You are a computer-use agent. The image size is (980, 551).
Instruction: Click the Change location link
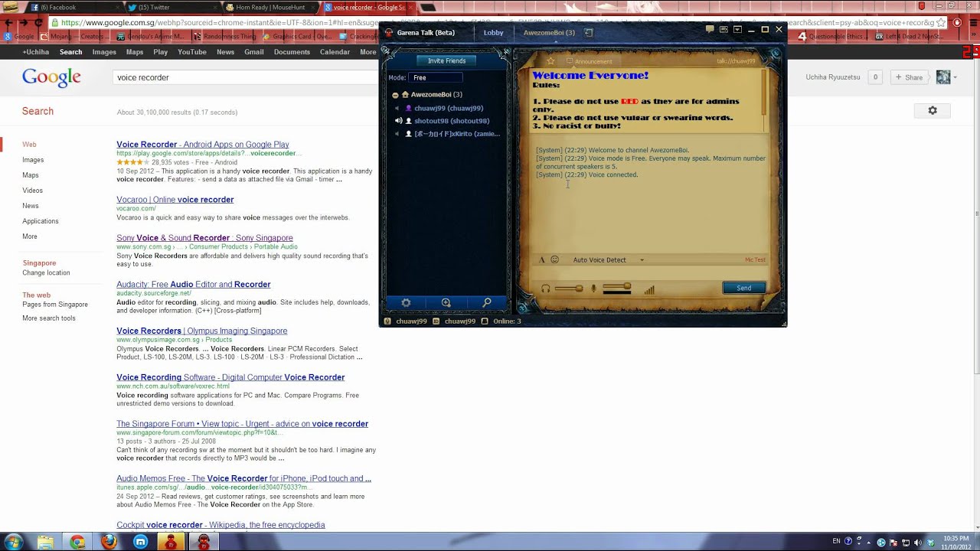click(x=46, y=273)
